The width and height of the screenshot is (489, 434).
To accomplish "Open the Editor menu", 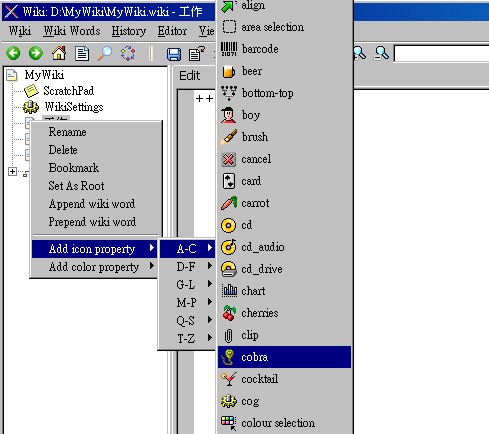I will [172, 31].
